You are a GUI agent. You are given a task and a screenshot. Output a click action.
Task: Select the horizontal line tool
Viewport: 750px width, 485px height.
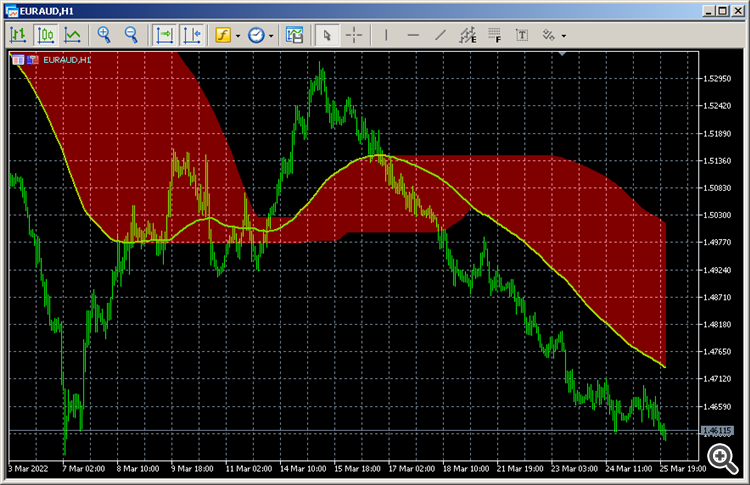pos(413,35)
